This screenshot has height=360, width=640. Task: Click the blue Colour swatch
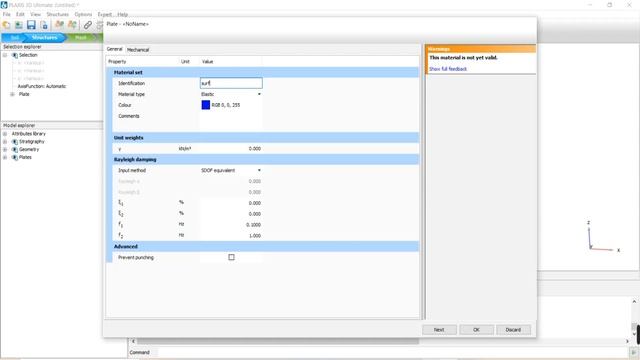click(206, 105)
